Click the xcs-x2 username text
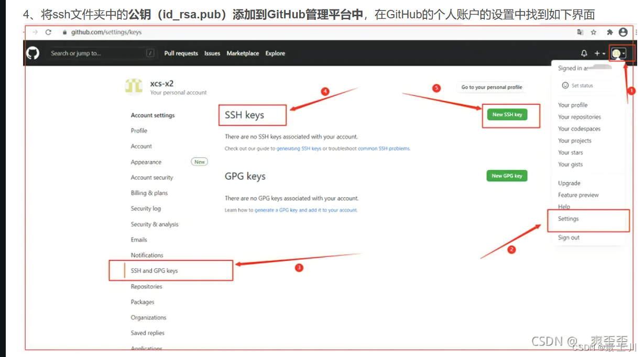644x357 pixels. 162,83
